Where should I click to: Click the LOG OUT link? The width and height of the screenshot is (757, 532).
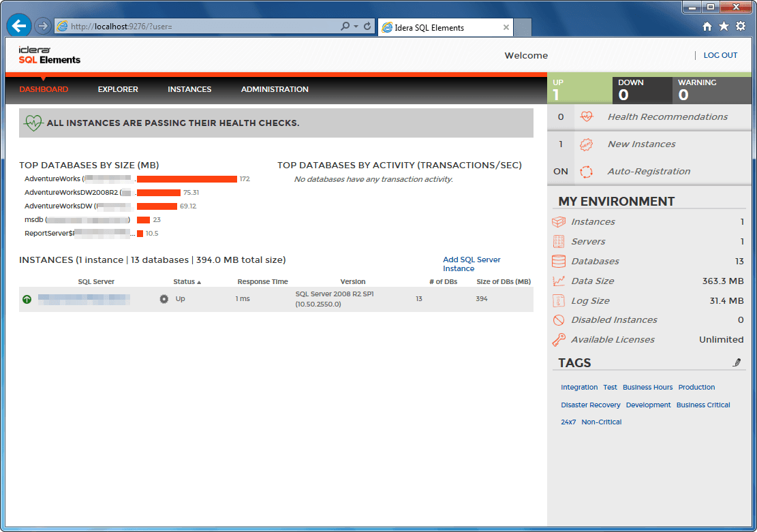click(720, 55)
